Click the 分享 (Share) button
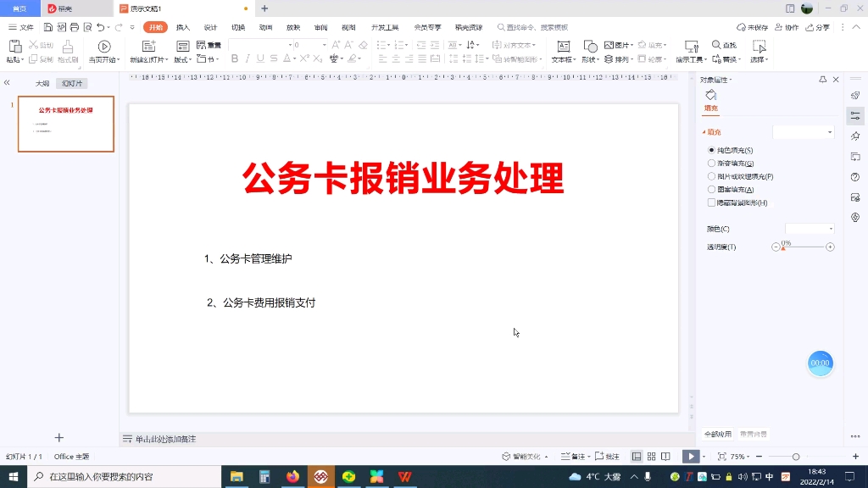868x488 pixels. point(820,26)
